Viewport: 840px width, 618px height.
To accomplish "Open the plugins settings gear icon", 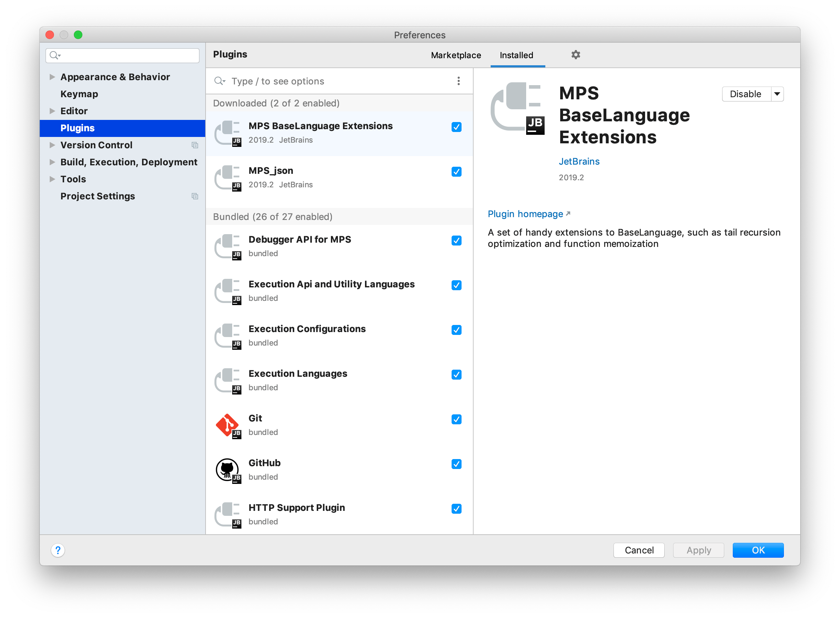I will tap(576, 55).
